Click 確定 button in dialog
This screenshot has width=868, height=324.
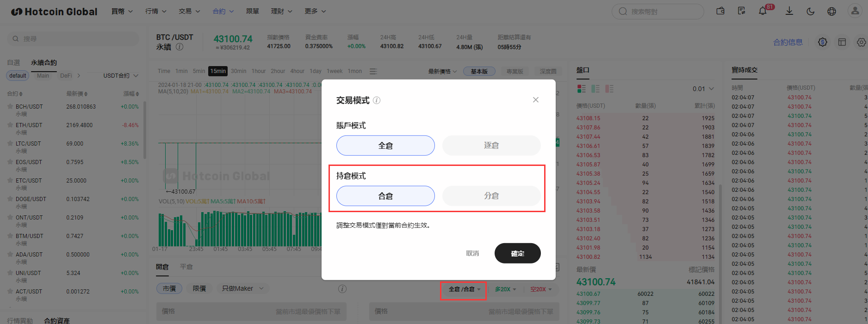(517, 253)
